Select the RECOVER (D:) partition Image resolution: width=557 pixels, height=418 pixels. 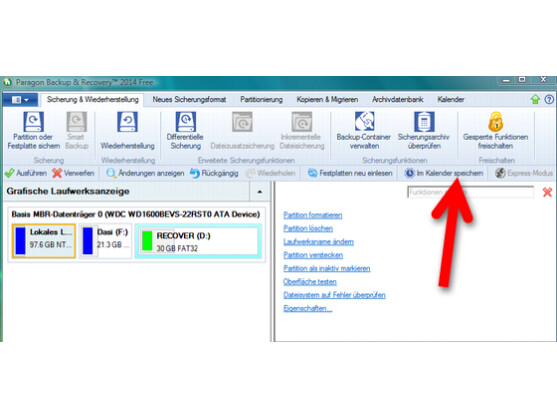point(198,241)
